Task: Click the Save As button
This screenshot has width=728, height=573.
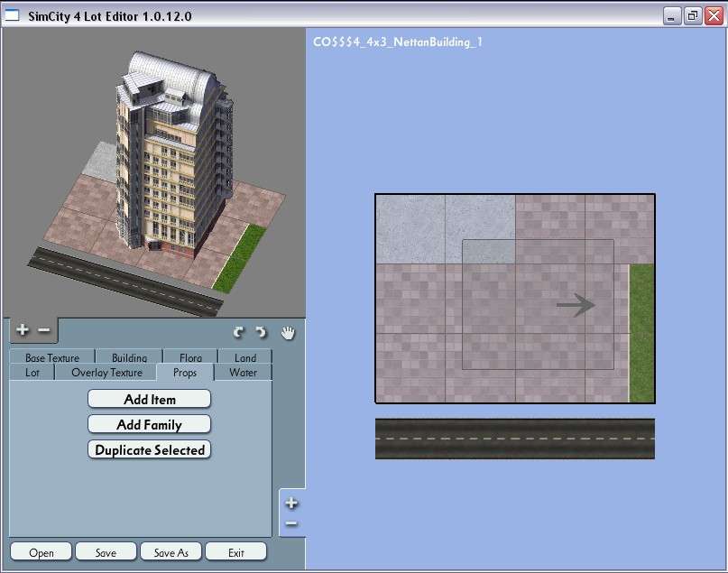Action: click(x=170, y=552)
